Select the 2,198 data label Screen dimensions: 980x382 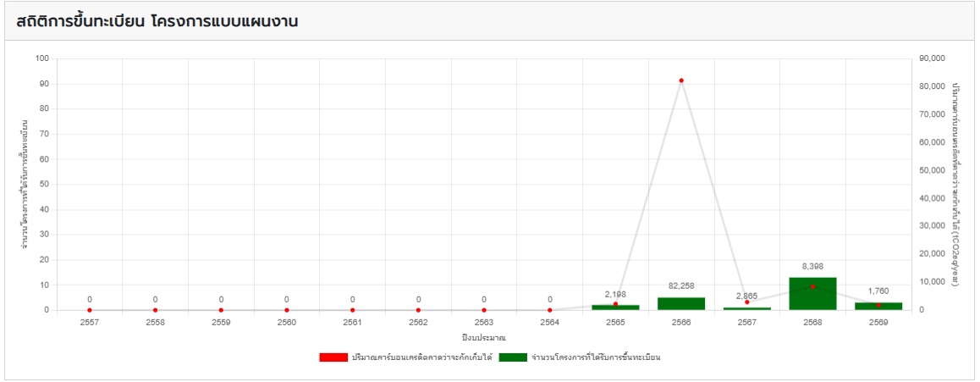coord(615,293)
